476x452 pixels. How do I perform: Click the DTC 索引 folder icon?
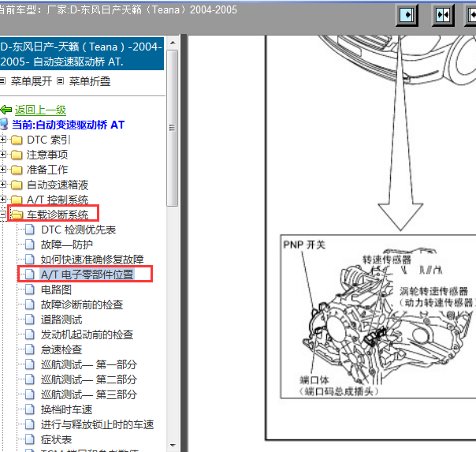click(17, 140)
